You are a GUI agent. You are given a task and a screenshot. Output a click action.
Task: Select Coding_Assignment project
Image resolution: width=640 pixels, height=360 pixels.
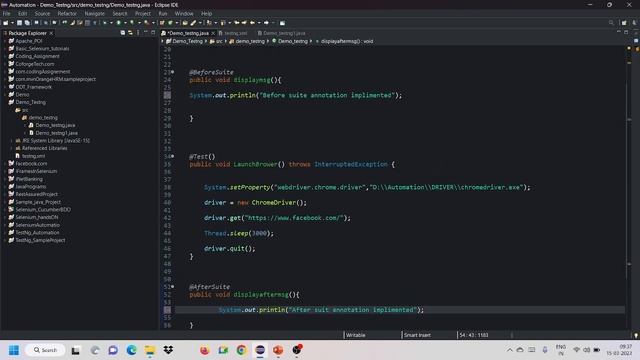(37, 56)
